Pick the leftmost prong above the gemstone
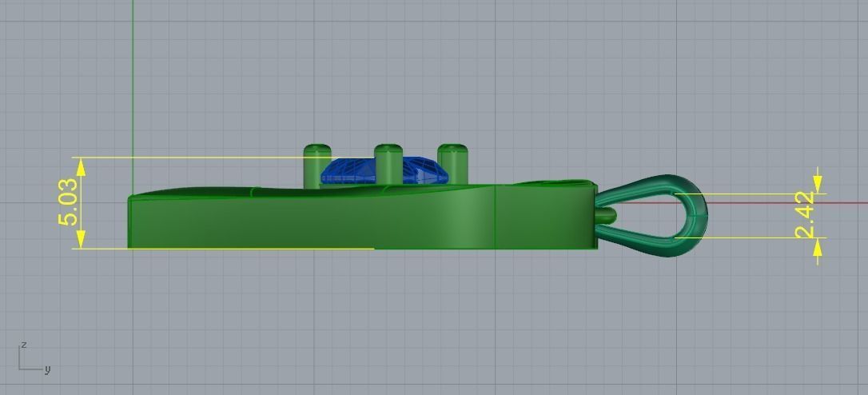Screen dimensions: 868x395 pyautogui.click(x=317, y=166)
